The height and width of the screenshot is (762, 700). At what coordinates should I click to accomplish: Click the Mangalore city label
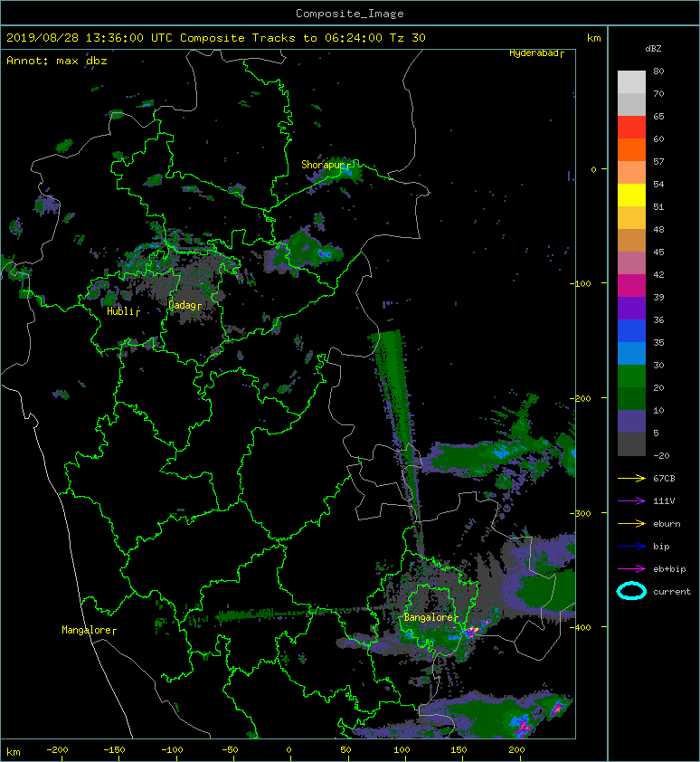86,630
